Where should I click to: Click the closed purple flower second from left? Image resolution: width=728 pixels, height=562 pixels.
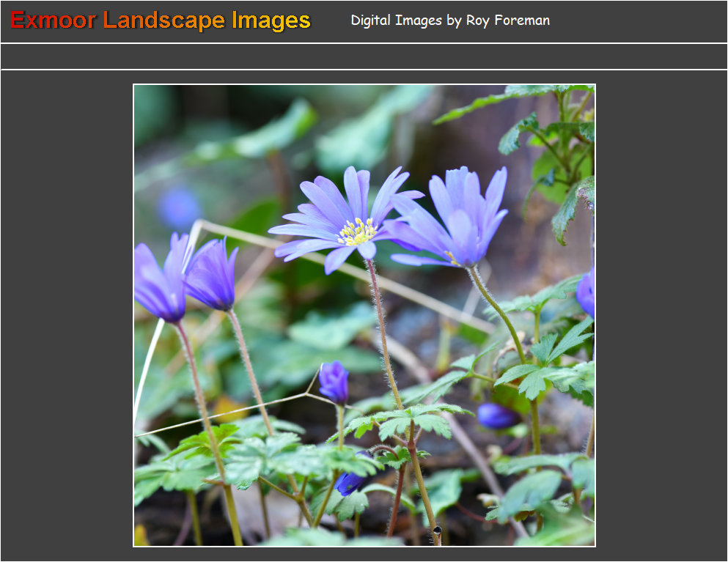[213, 275]
